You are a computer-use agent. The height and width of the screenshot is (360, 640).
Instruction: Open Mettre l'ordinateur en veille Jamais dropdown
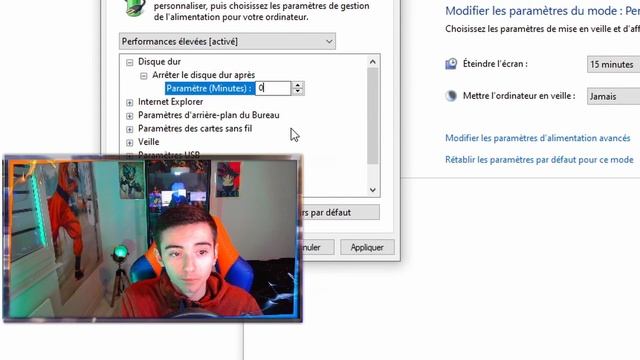tap(613, 96)
